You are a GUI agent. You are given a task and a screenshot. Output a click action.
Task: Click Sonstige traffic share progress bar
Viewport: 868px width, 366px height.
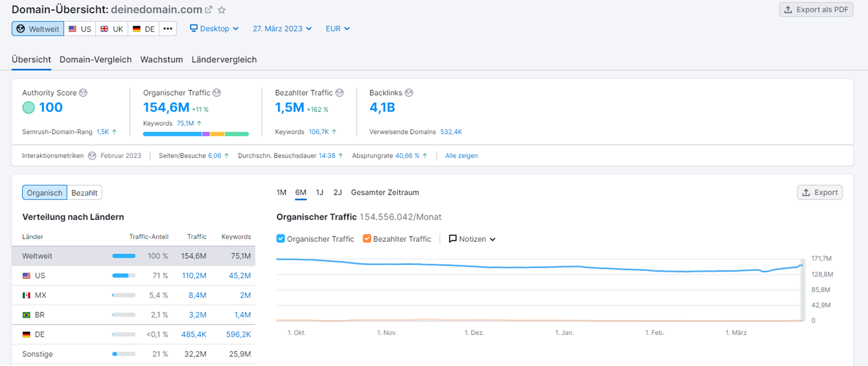click(124, 354)
